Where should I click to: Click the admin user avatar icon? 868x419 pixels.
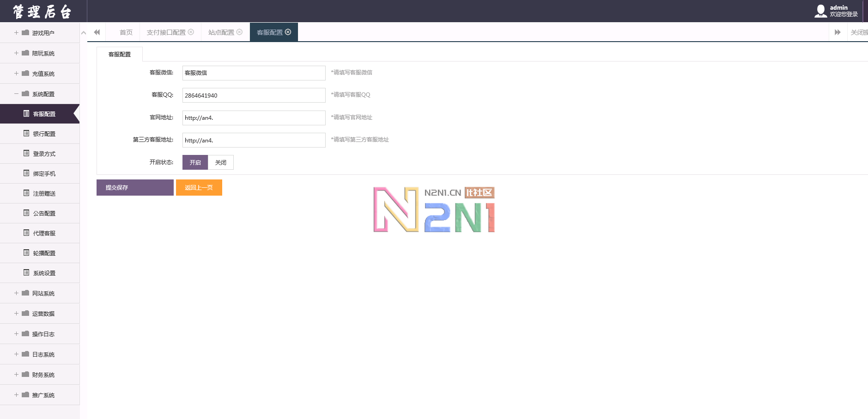(x=820, y=11)
